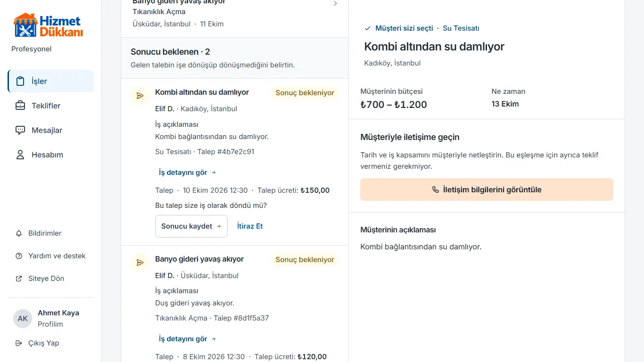Click the Sonuç bekleniyor badge on the Banyo request
The width and height of the screenshot is (644, 362).
click(x=305, y=260)
